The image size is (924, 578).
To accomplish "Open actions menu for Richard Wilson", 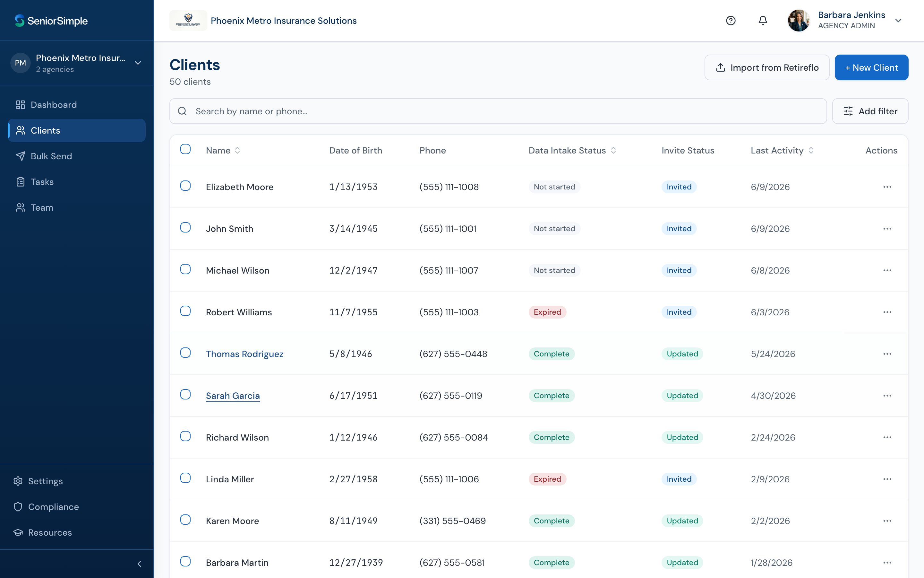I will coord(887,437).
